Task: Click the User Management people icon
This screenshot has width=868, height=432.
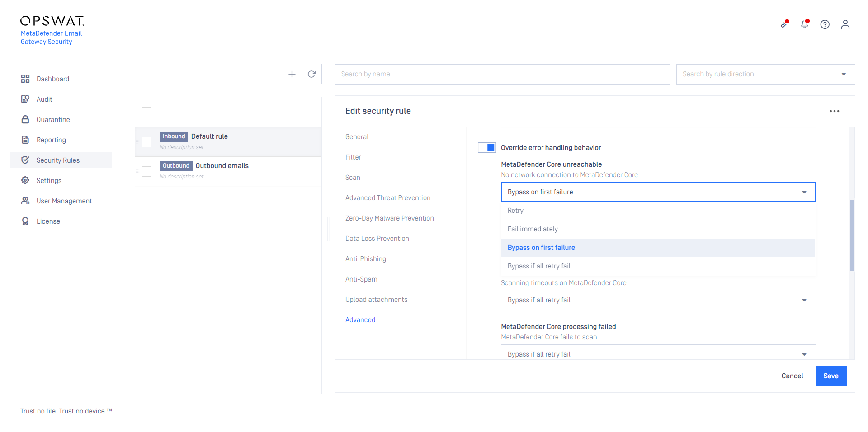Action: pos(25,201)
